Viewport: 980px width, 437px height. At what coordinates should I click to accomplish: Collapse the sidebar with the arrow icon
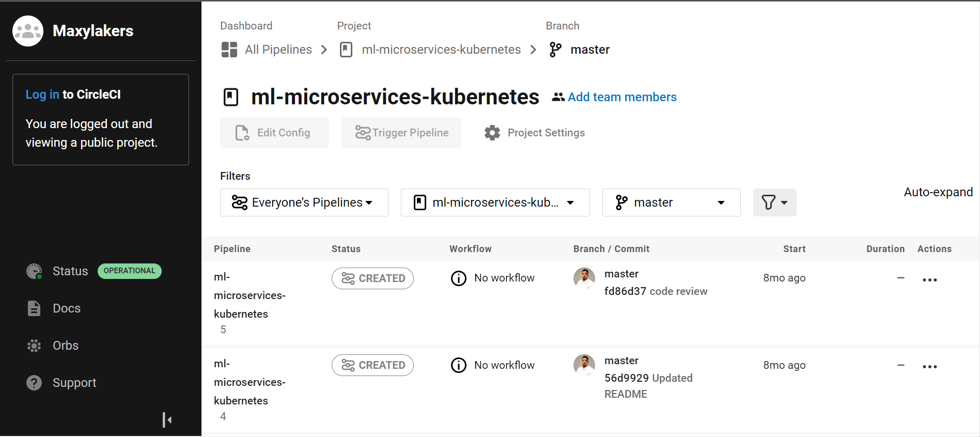167,420
